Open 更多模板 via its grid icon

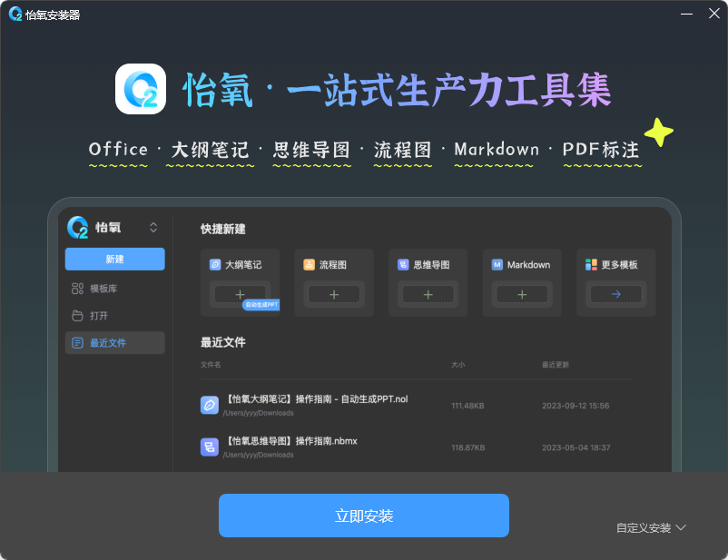click(589, 264)
